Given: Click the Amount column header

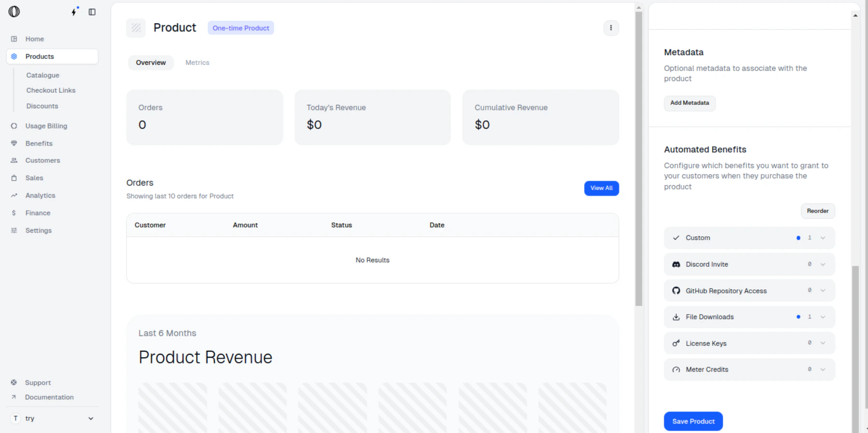Looking at the screenshot, I should point(245,225).
